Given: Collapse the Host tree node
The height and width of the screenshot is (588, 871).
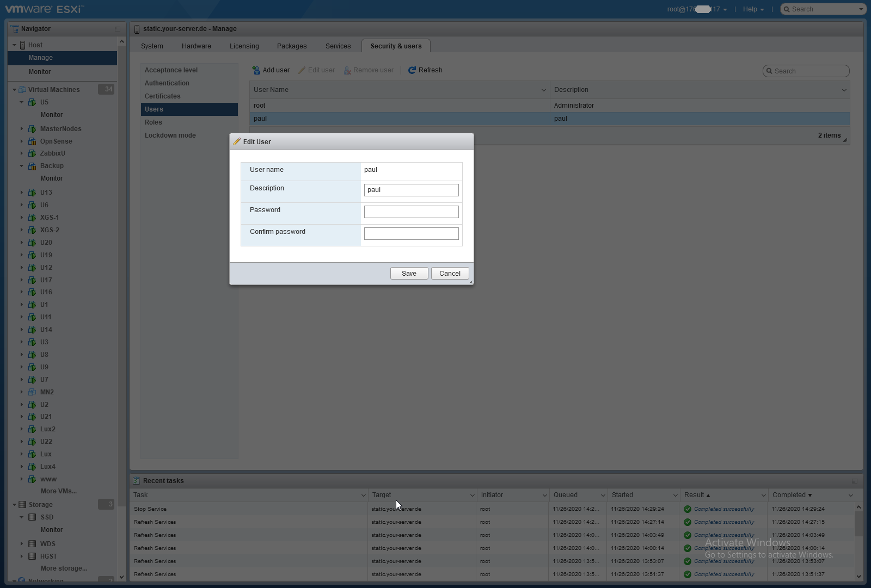Looking at the screenshot, I should click(14, 45).
